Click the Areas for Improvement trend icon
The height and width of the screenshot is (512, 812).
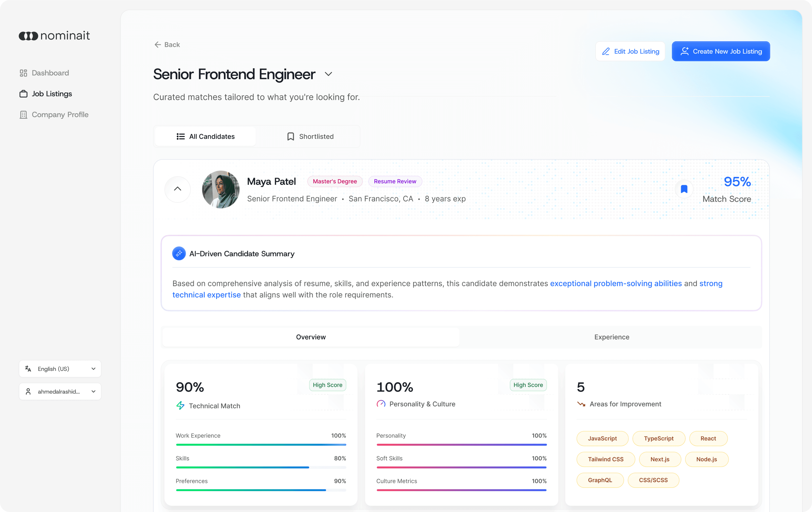pos(581,404)
